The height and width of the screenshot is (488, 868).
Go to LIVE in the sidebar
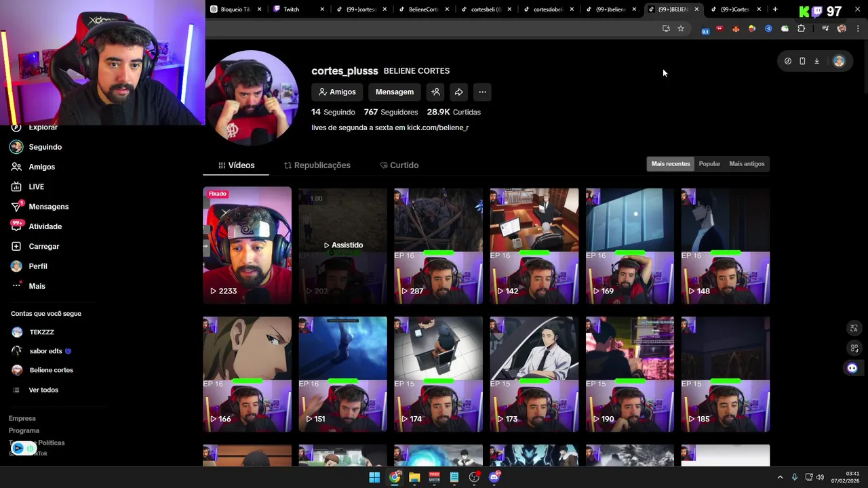(x=36, y=186)
